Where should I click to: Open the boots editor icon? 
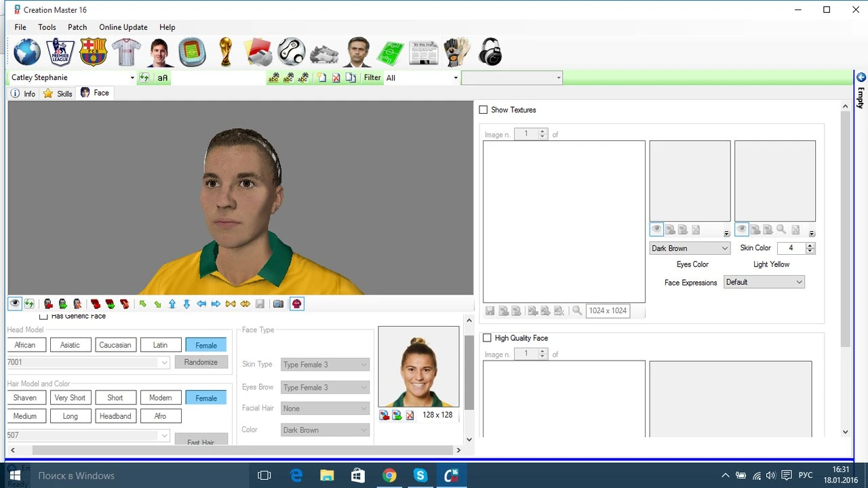click(323, 52)
